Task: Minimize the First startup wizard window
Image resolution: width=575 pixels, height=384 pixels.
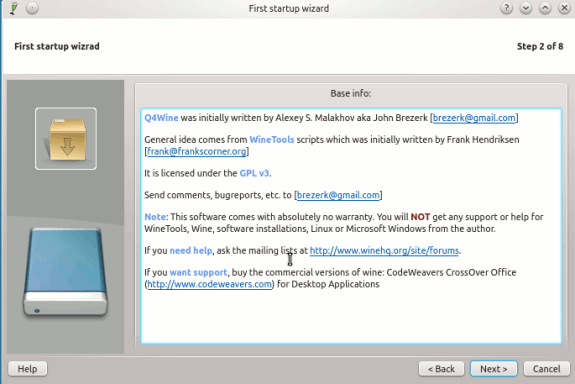Action: 526,8
